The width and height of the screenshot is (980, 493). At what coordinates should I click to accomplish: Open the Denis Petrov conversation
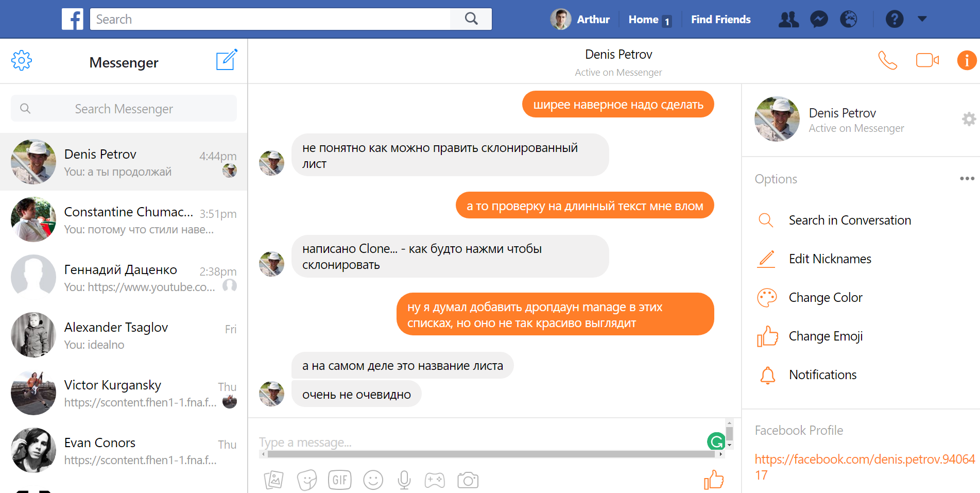(x=124, y=162)
